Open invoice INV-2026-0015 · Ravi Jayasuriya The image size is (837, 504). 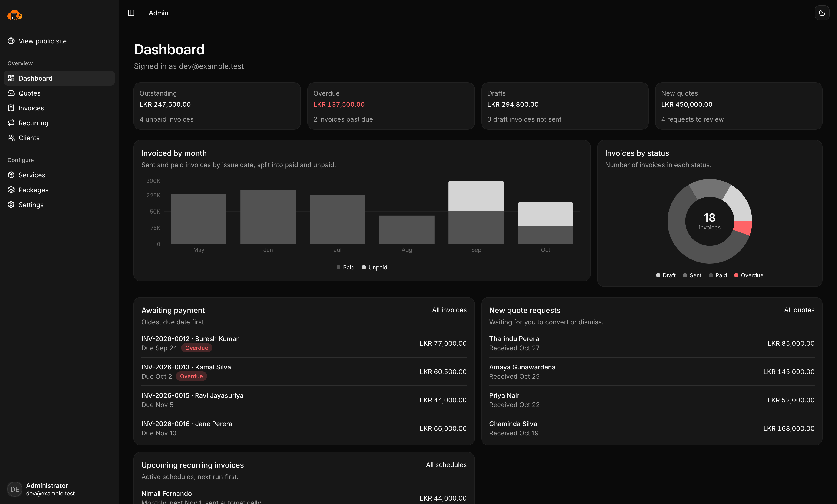(304, 400)
